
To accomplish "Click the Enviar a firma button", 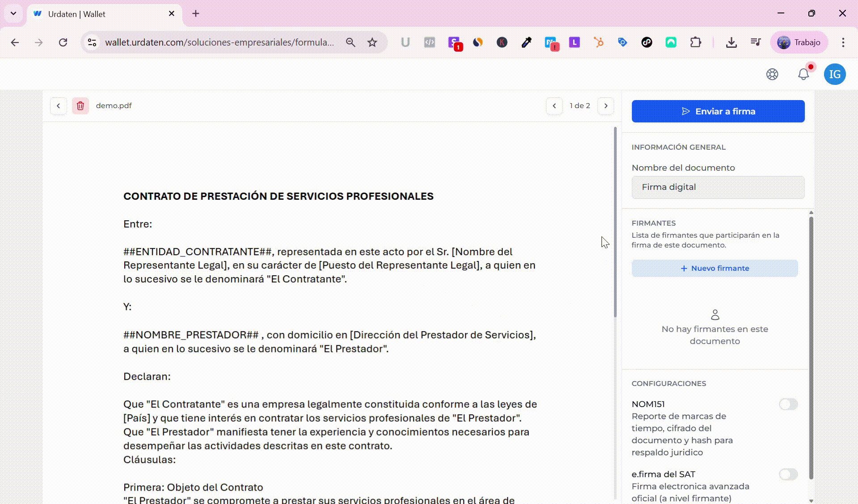I will tap(718, 111).
